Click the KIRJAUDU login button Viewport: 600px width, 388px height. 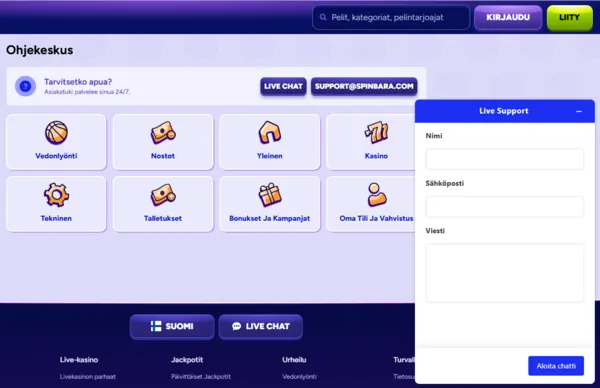[x=508, y=17]
